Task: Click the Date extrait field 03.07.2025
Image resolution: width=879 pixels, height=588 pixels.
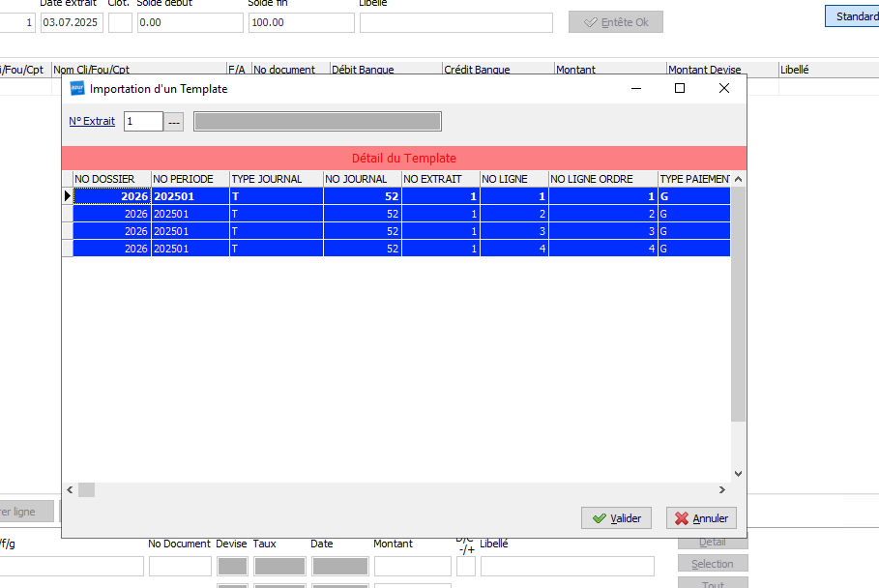Action: pos(72,22)
